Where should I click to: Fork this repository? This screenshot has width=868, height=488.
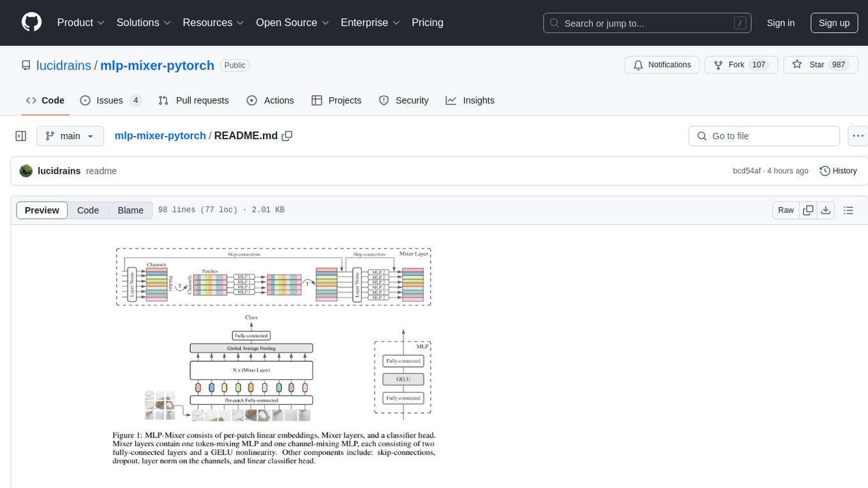(x=740, y=65)
